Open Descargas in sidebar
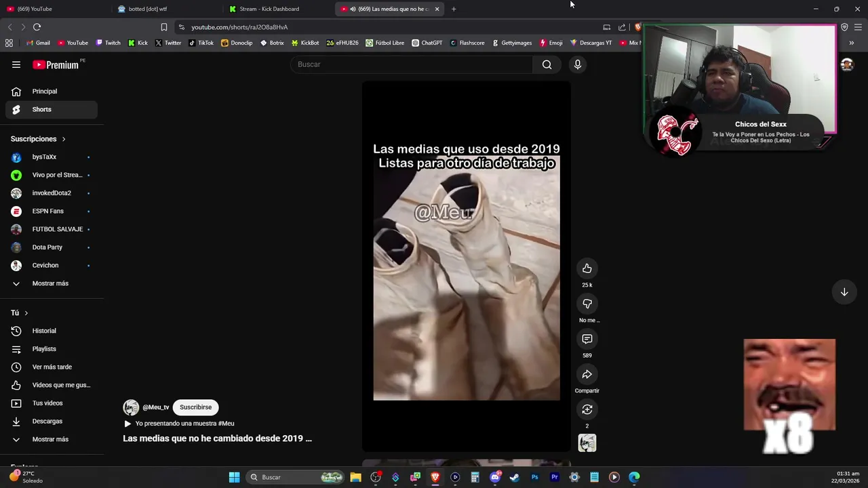Viewport: 868px width, 488px height. point(52,421)
